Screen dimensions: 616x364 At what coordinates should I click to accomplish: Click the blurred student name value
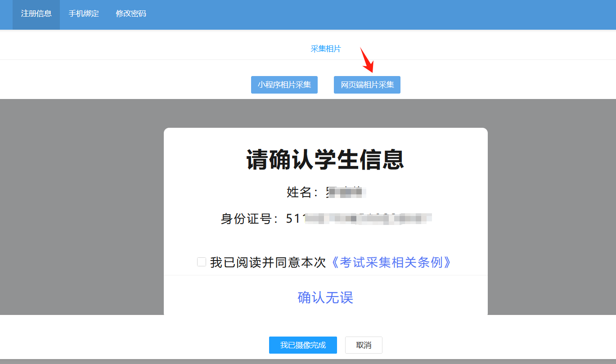345,192
